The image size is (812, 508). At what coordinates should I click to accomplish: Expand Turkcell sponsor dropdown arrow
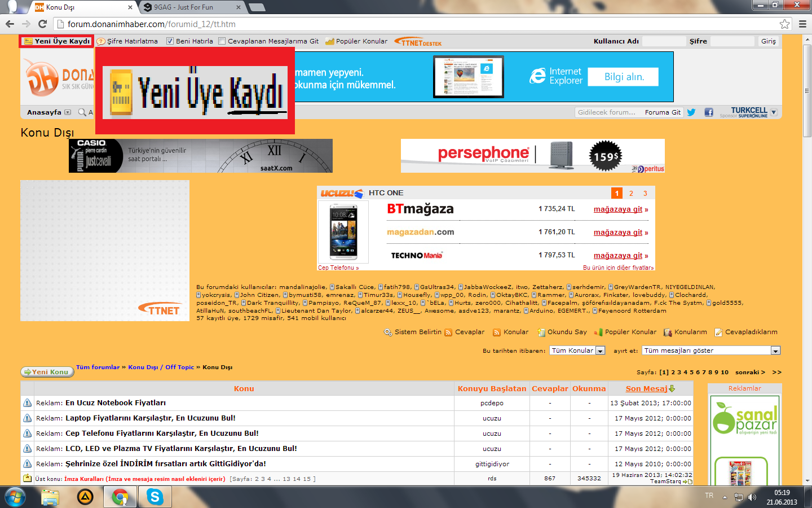click(774, 112)
